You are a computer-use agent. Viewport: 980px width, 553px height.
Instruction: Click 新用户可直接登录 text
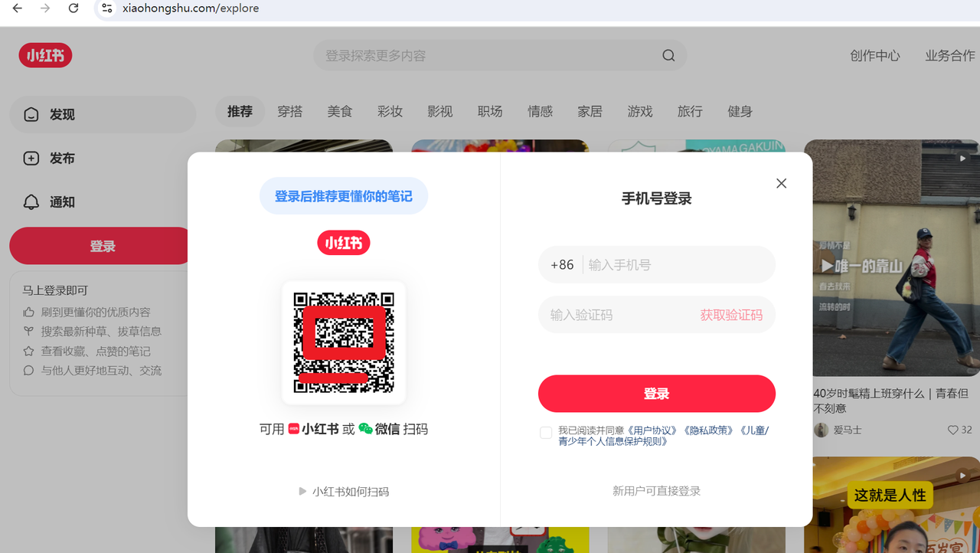pos(657,491)
